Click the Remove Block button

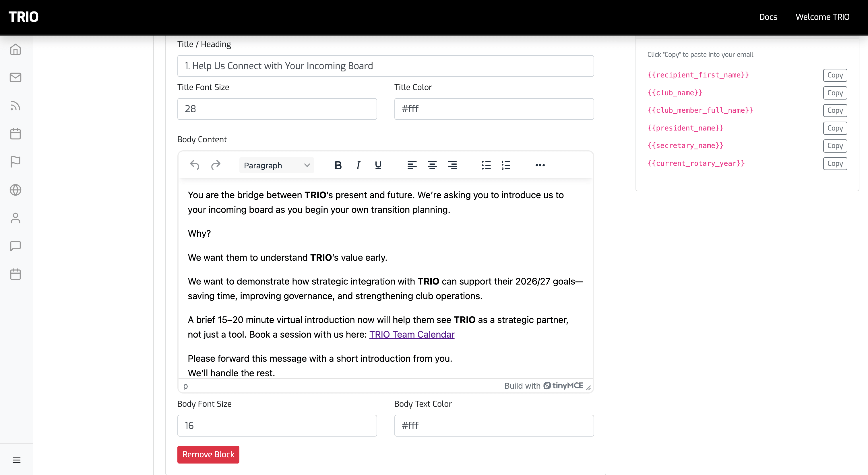(x=208, y=454)
